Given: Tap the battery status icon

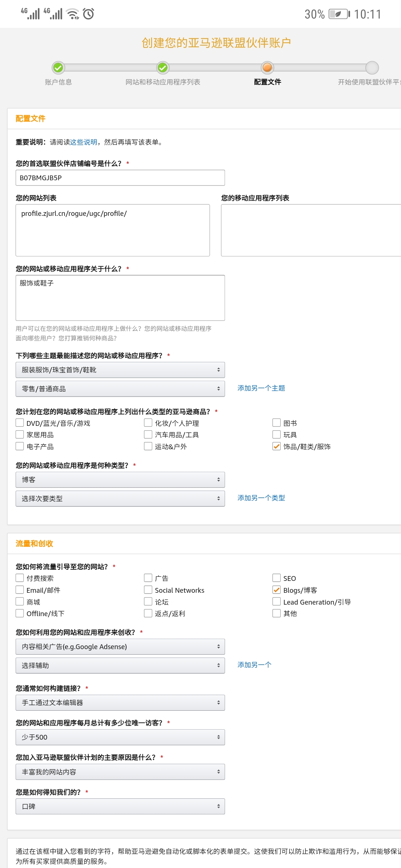Looking at the screenshot, I should [x=339, y=14].
